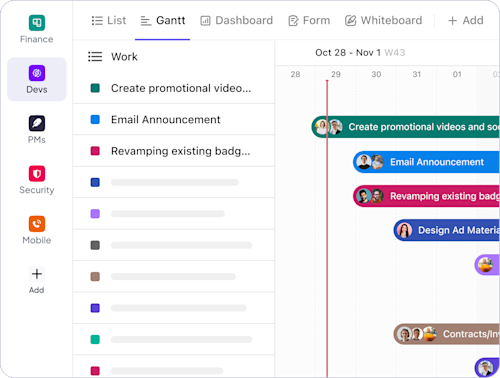Viewport: 500px width, 378px height.
Task: Select the Create promotional video task row
Action: click(x=174, y=88)
